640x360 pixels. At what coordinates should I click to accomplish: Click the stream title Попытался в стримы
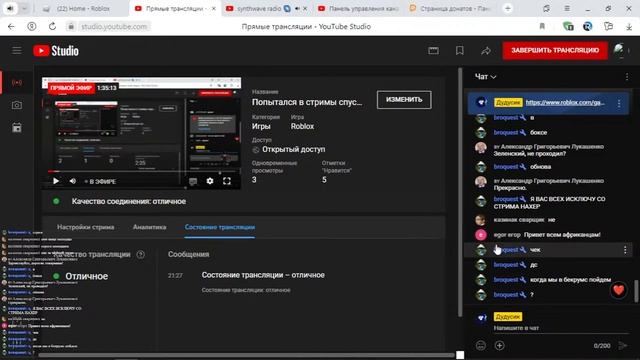(x=307, y=102)
